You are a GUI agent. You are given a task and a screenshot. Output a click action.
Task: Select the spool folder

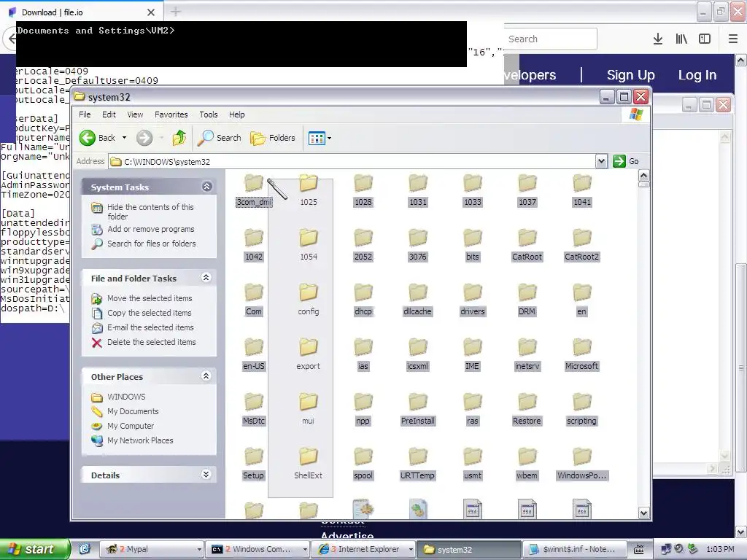tap(363, 464)
